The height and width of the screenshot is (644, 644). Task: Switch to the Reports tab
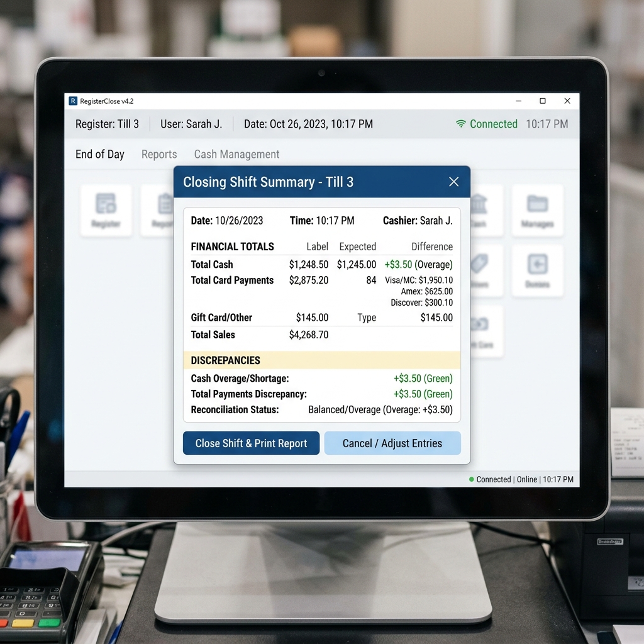tap(159, 155)
